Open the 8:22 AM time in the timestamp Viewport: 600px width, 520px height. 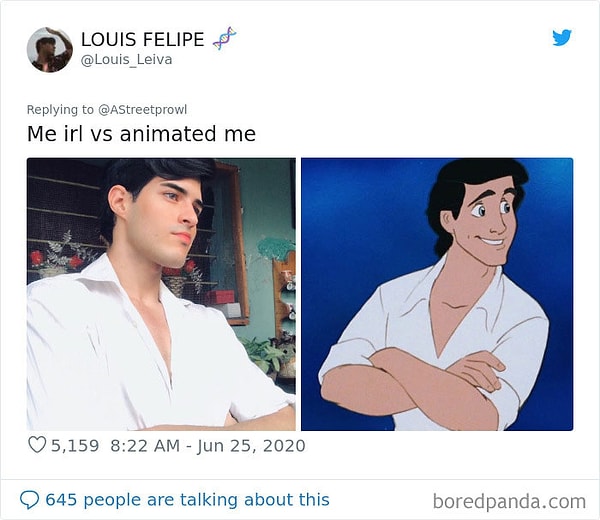[x=146, y=446]
